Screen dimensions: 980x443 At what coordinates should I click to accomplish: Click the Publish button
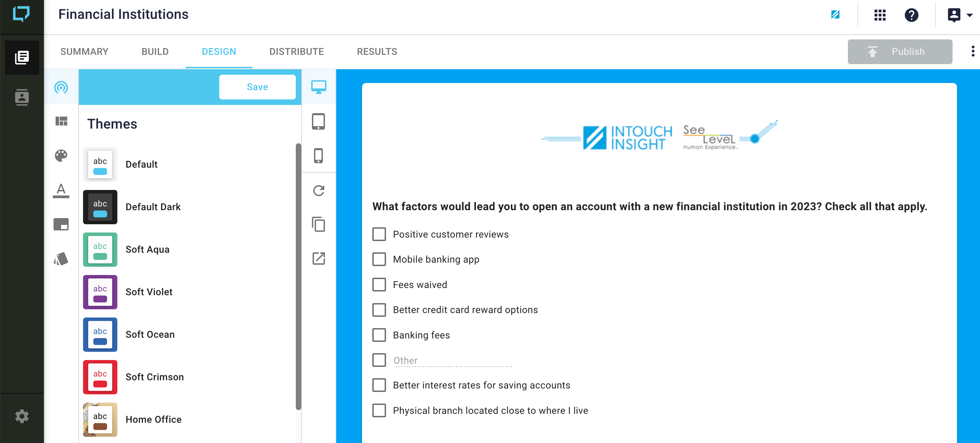pos(900,52)
